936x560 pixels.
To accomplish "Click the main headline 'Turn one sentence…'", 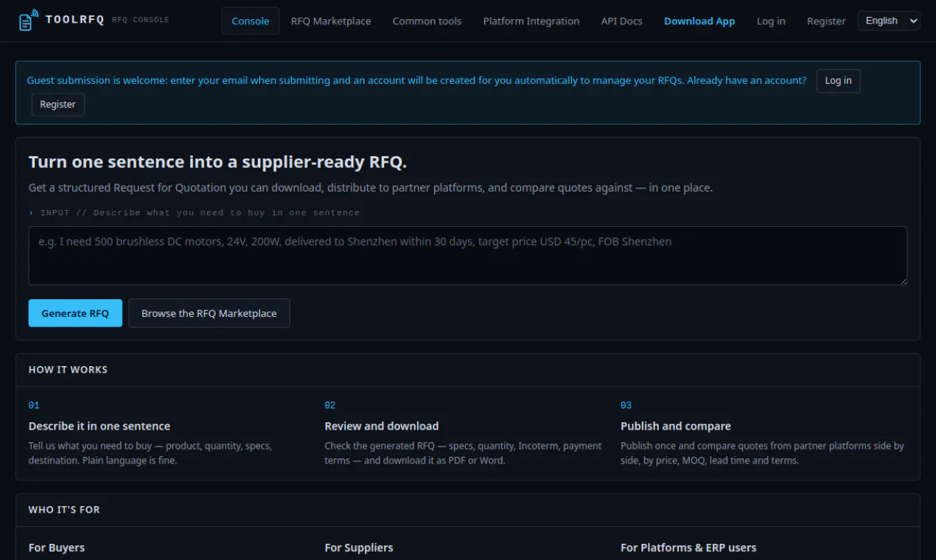I will pyautogui.click(x=217, y=162).
